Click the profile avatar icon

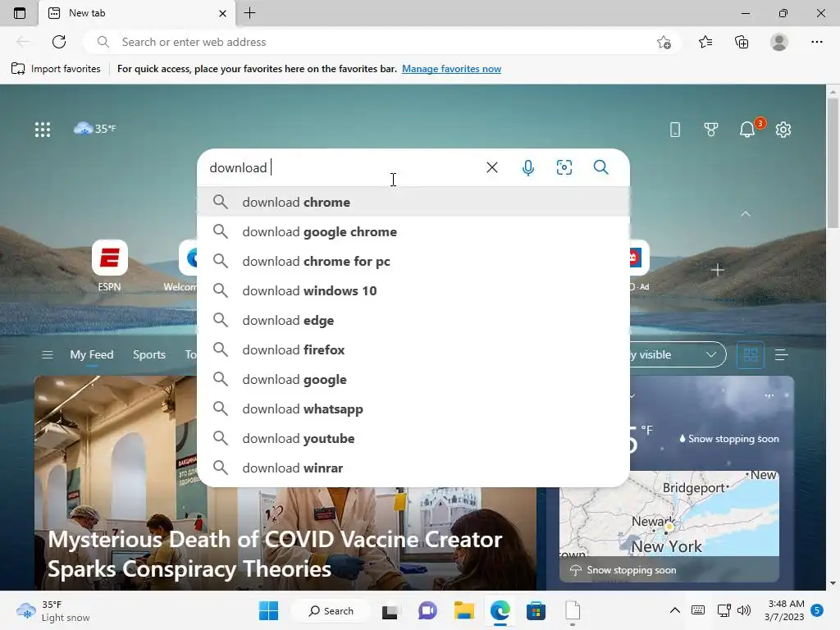(x=779, y=42)
